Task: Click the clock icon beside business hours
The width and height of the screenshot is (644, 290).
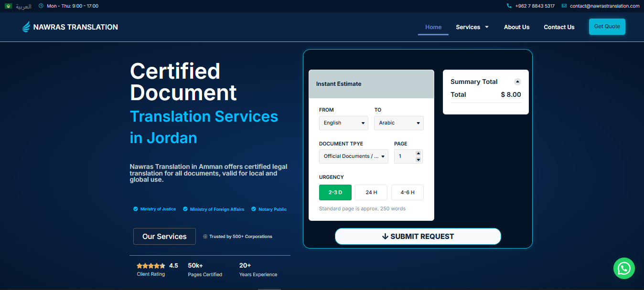Action: pos(41,6)
